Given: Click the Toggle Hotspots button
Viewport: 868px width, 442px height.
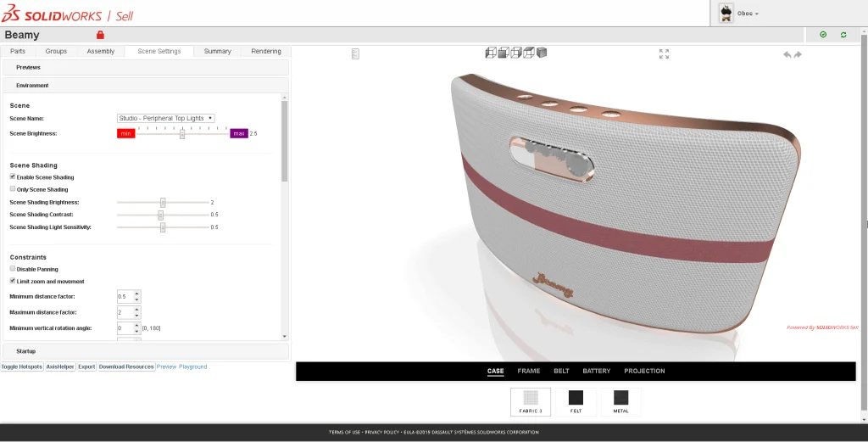Looking at the screenshot, I should point(21,366).
